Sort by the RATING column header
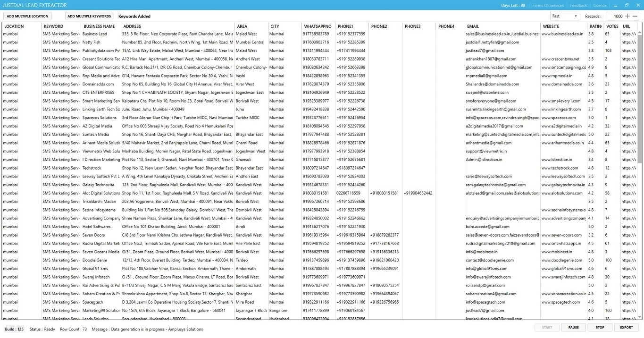 tap(594, 26)
